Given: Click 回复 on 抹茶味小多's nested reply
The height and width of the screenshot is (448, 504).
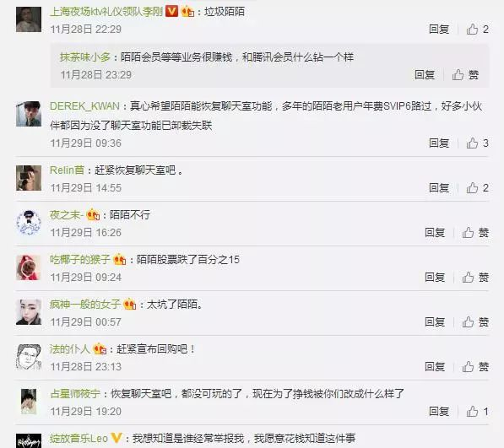Looking at the screenshot, I should (x=425, y=75).
